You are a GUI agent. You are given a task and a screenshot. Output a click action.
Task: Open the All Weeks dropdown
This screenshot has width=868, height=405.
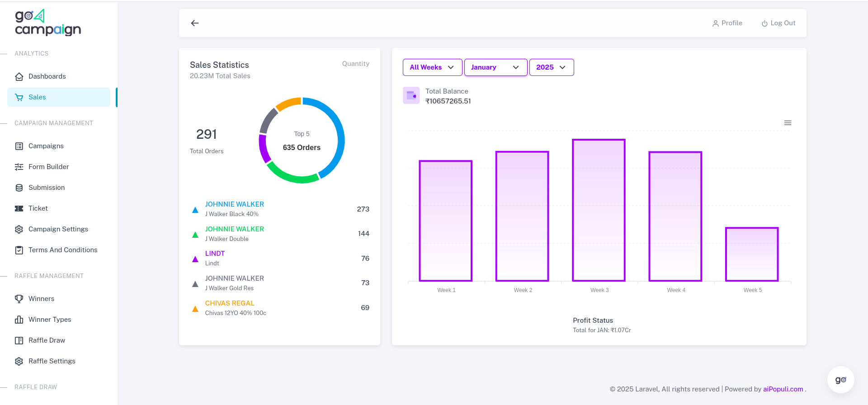pos(432,67)
